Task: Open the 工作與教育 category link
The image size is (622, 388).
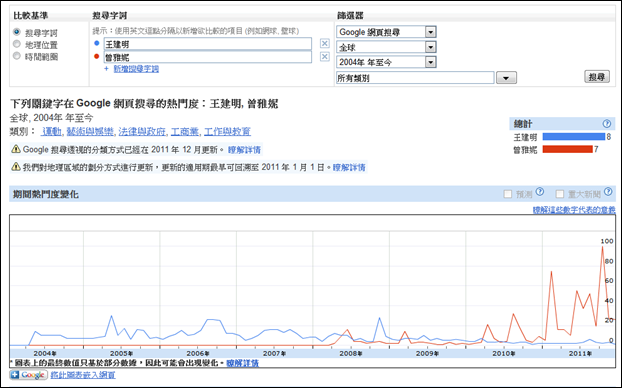Action: [227, 131]
